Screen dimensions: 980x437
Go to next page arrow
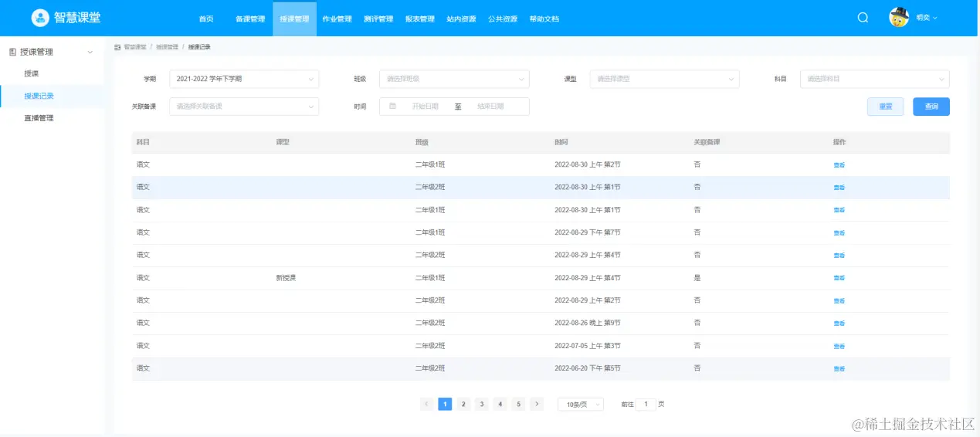click(x=537, y=404)
